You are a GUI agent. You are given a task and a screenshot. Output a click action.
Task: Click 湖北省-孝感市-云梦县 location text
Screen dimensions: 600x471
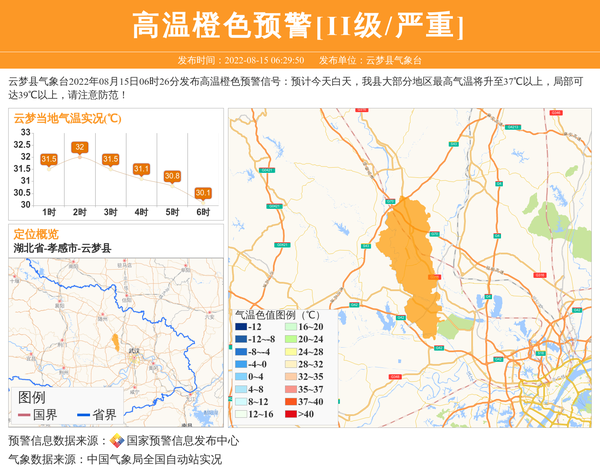coord(62,248)
